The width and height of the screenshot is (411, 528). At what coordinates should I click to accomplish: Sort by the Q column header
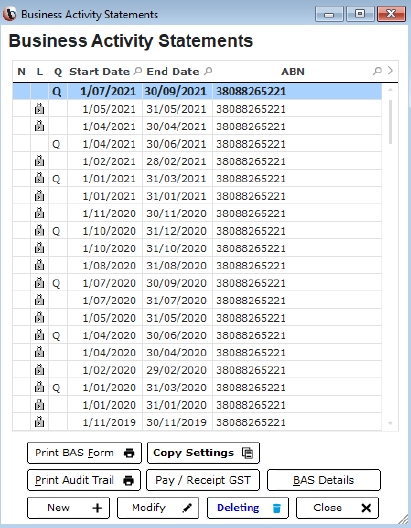coord(58,72)
